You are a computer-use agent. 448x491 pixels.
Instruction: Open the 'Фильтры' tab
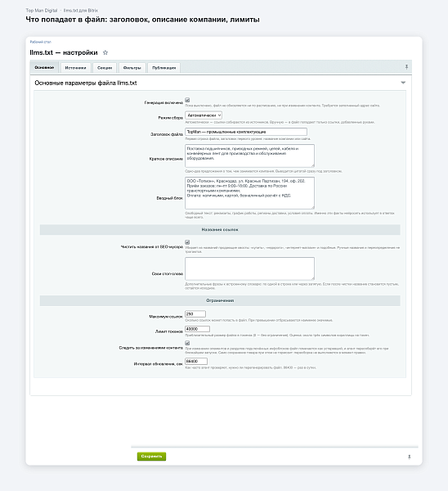[x=132, y=68]
